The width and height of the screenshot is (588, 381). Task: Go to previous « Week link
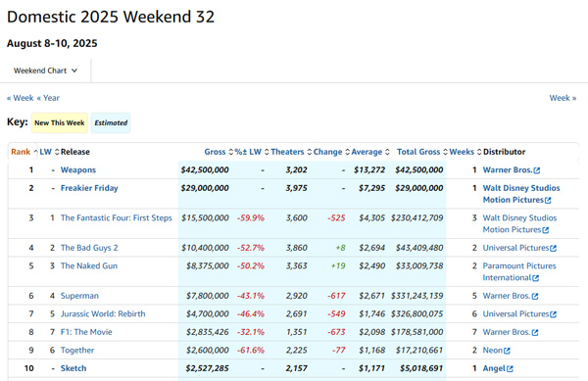[x=21, y=98]
